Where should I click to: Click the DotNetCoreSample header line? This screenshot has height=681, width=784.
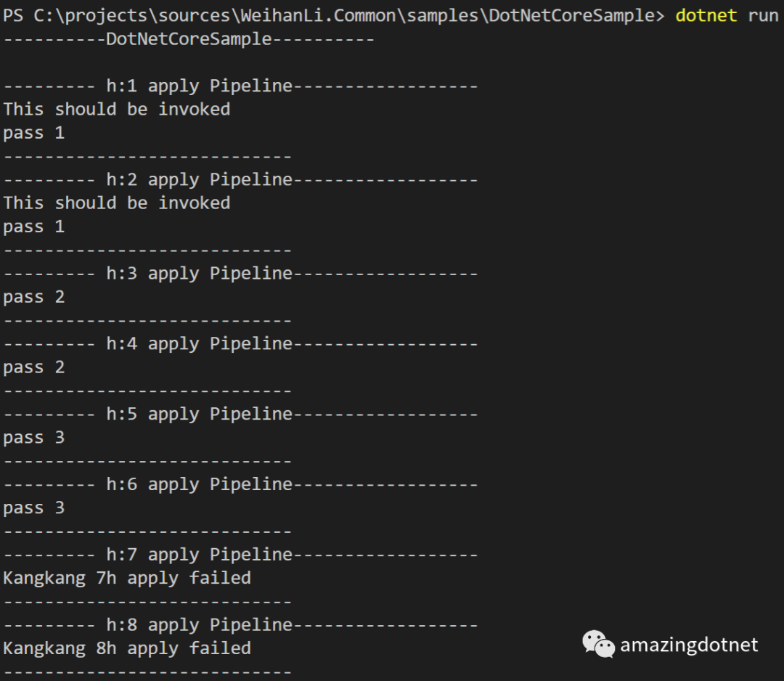click(x=189, y=39)
